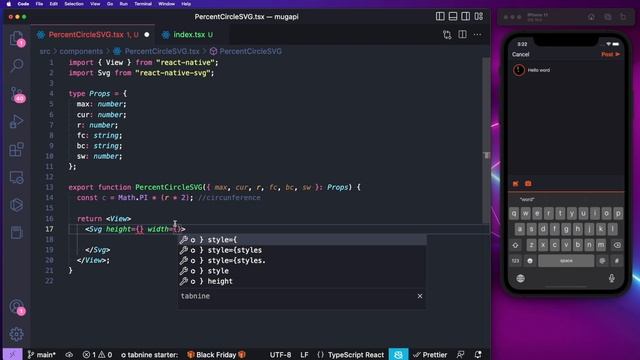The width and height of the screenshot is (640, 360).
Task: Click src in the breadcrumb
Action: (45, 51)
